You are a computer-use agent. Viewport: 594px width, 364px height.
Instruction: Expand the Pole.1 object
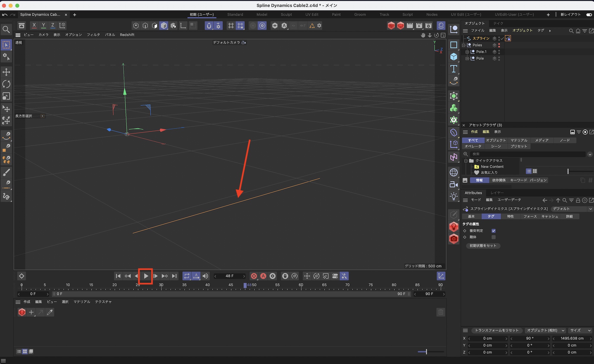click(x=467, y=52)
